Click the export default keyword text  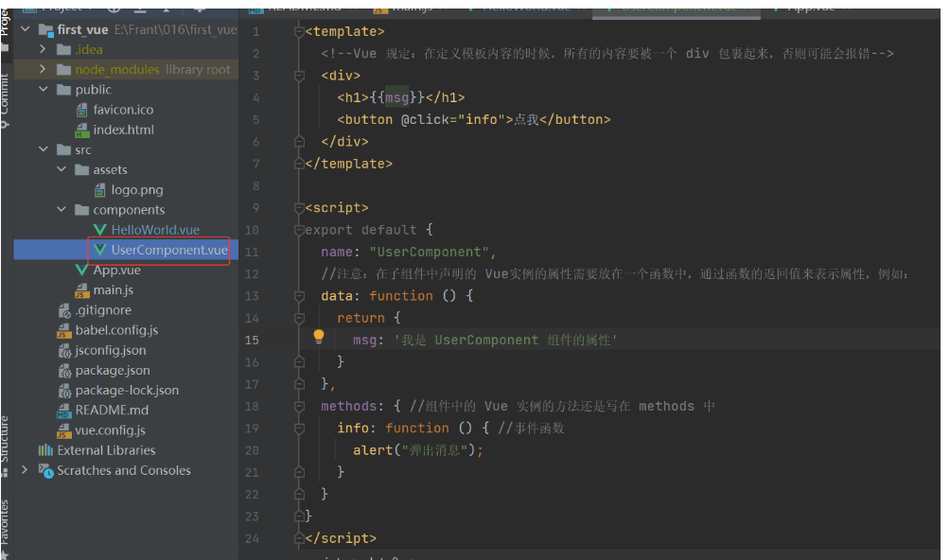pyautogui.click(x=361, y=230)
